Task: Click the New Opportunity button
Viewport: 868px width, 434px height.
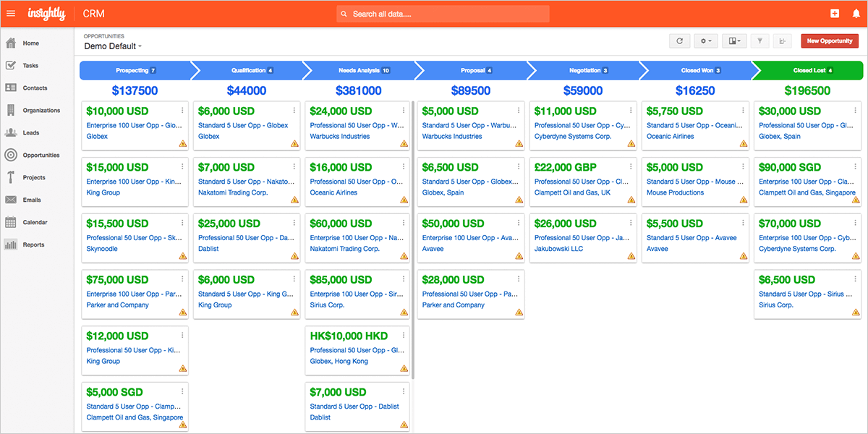Action: 830,41
